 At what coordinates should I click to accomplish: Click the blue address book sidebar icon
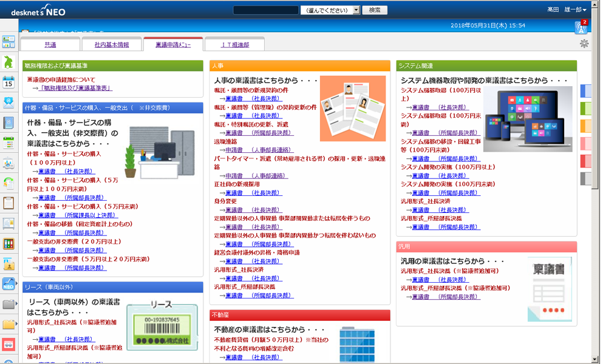coord(9,123)
